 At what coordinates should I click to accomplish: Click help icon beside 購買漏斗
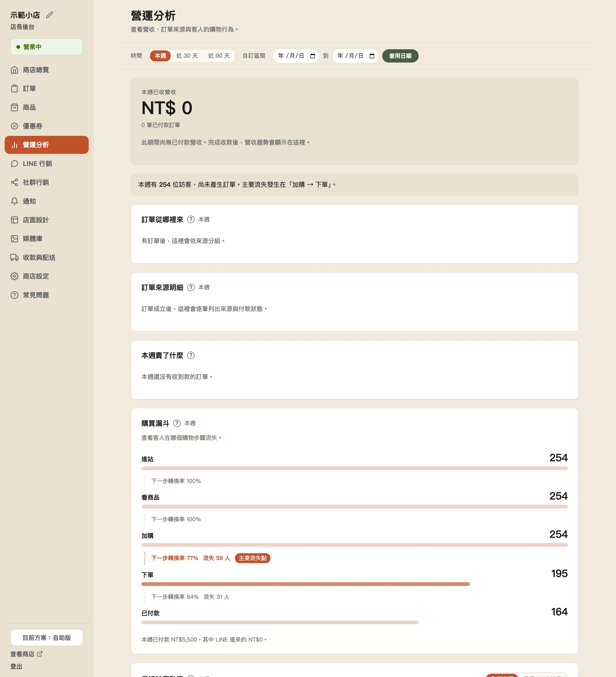pos(177,423)
